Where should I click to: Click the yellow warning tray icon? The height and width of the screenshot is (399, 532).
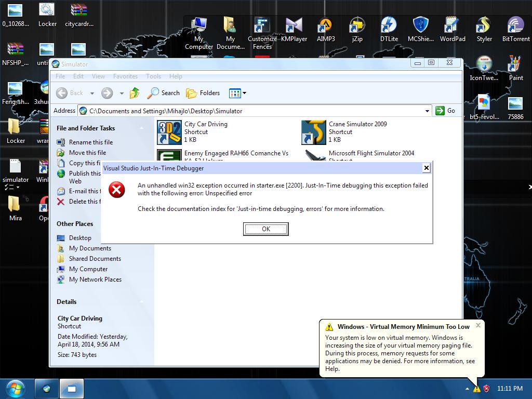[x=477, y=389]
